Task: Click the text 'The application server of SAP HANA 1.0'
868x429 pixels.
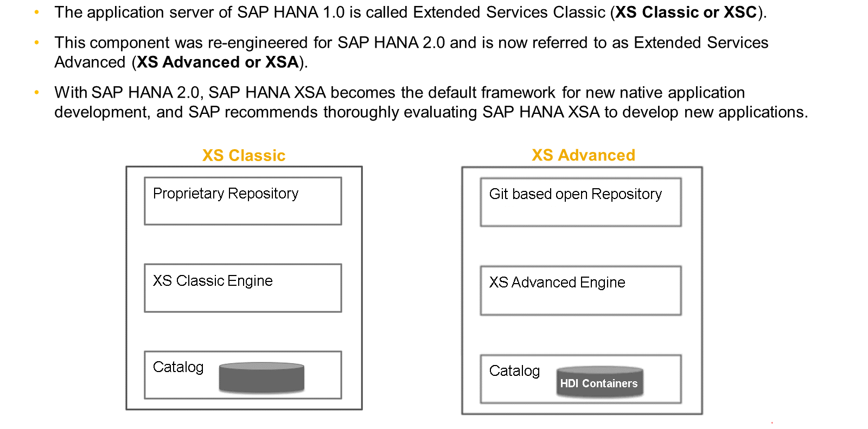Action: 200,12
